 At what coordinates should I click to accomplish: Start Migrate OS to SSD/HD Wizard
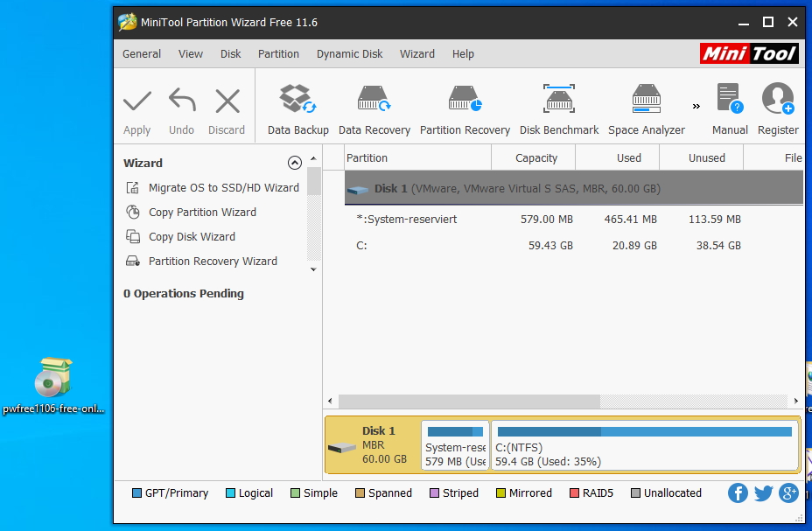coord(224,188)
